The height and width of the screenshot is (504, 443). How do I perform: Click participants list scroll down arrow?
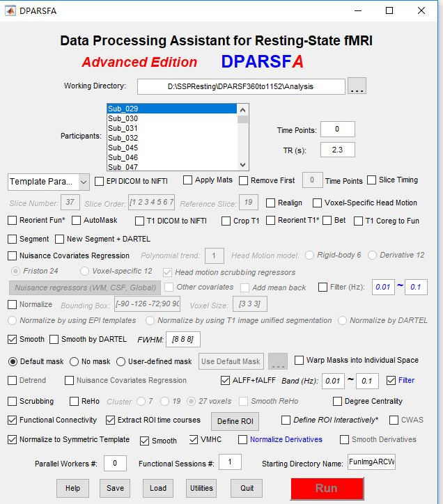coord(242,165)
